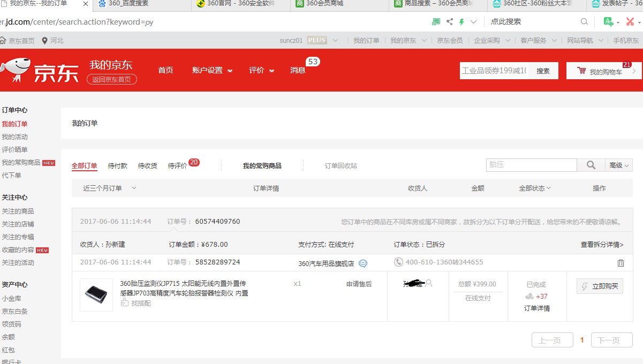Click the share icon in address bar
This screenshot has width=643, height=364.
click(x=449, y=22)
